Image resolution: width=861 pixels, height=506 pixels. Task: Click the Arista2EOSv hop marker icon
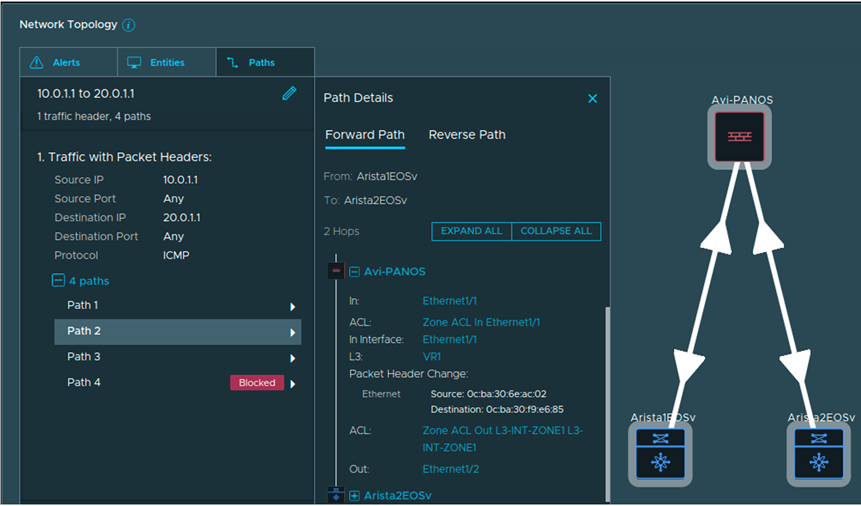336,495
